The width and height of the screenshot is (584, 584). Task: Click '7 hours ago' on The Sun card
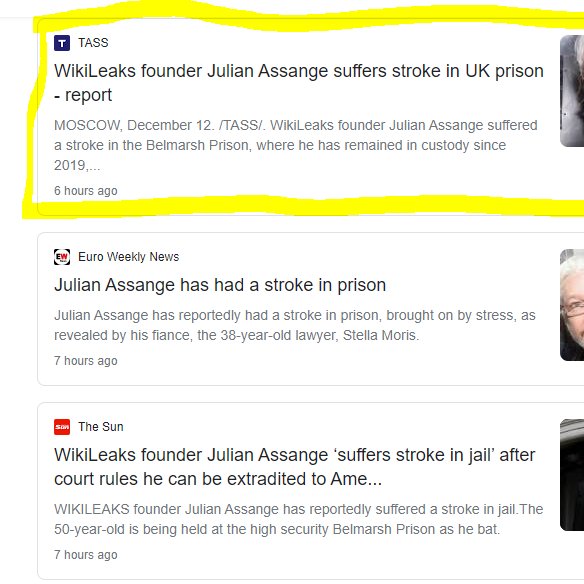[86, 555]
